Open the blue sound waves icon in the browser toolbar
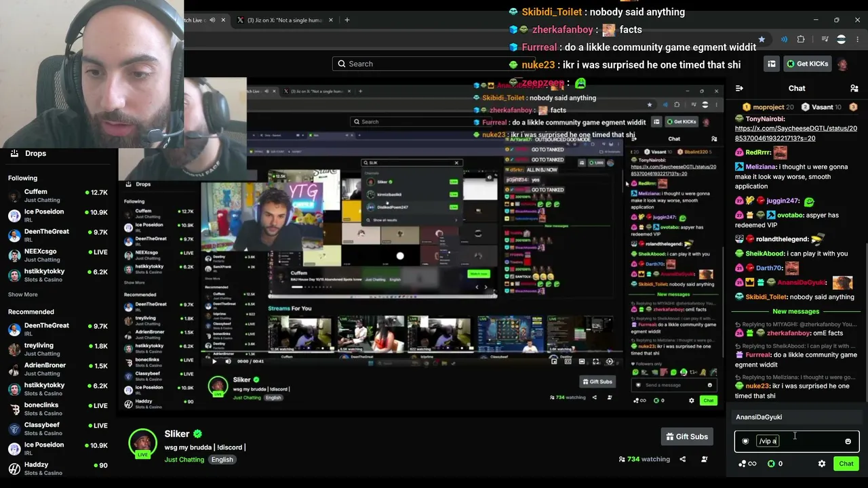Viewport: 868px width, 488px height. click(784, 39)
